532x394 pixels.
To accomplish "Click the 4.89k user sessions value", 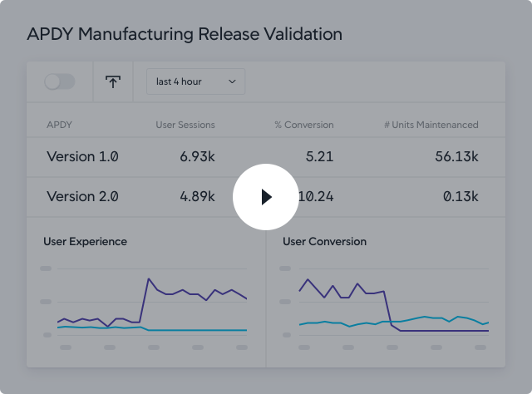I will coord(198,196).
